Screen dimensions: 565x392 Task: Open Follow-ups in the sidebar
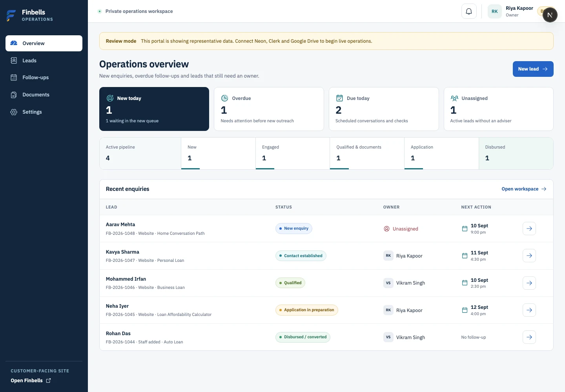click(x=44, y=78)
